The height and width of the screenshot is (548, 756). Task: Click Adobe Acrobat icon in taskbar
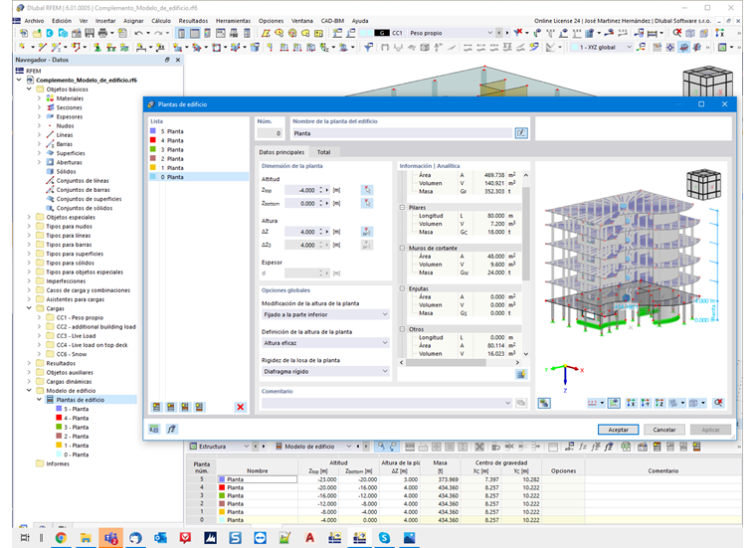pyautogui.click(x=309, y=538)
